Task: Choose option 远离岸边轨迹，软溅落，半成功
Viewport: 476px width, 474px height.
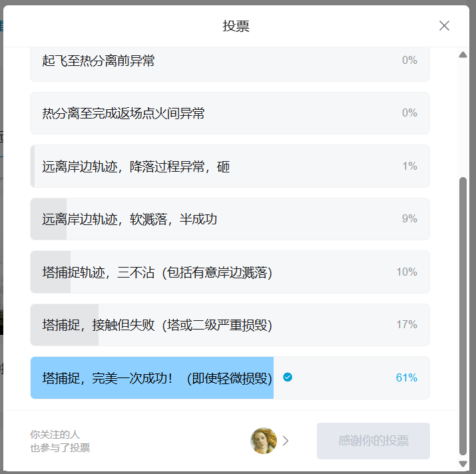Action: (230, 219)
